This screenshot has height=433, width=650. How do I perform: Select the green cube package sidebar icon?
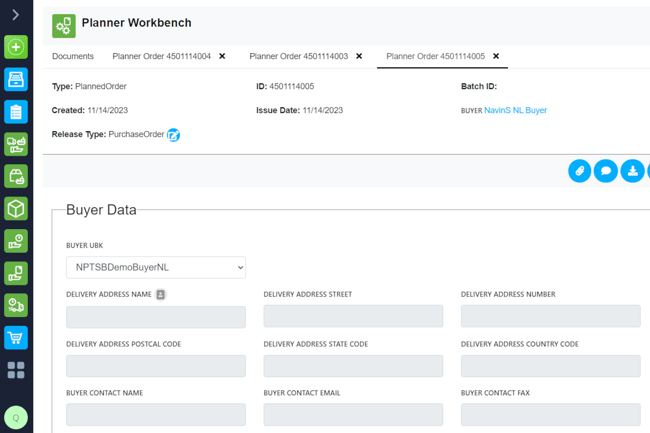tap(16, 208)
